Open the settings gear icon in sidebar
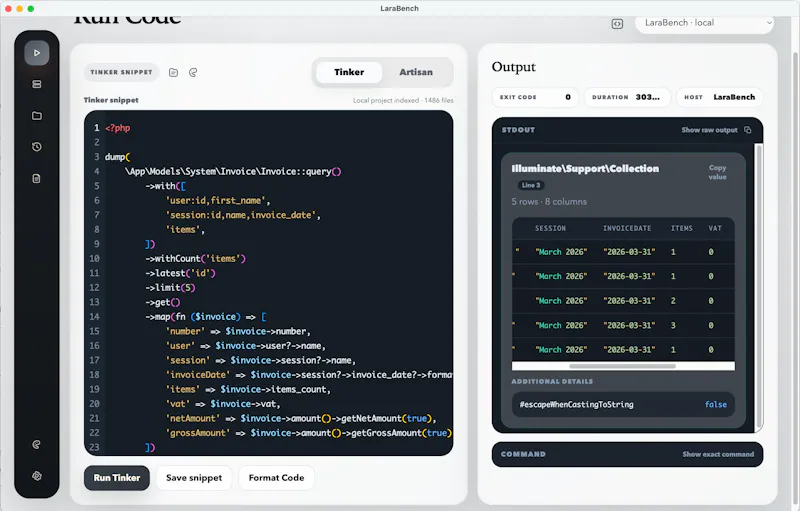The height and width of the screenshot is (511, 800). pyautogui.click(x=37, y=476)
